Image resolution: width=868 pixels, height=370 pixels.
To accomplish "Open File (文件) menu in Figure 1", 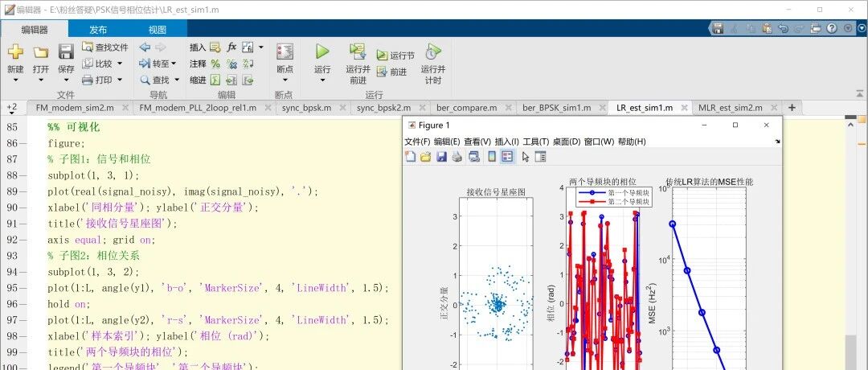I will [417, 142].
